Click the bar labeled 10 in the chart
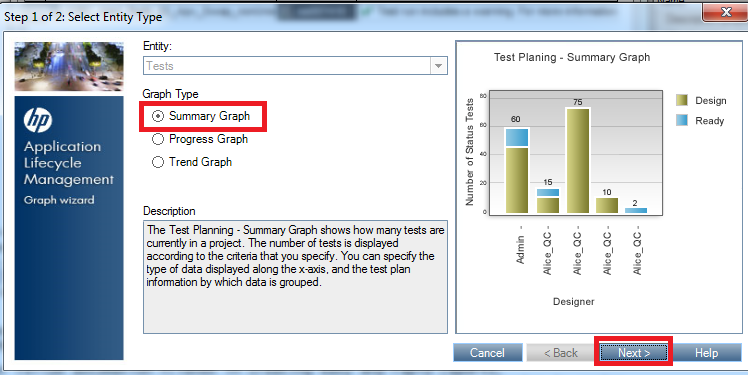This screenshot has height=375, width=748. pos(607,205)
